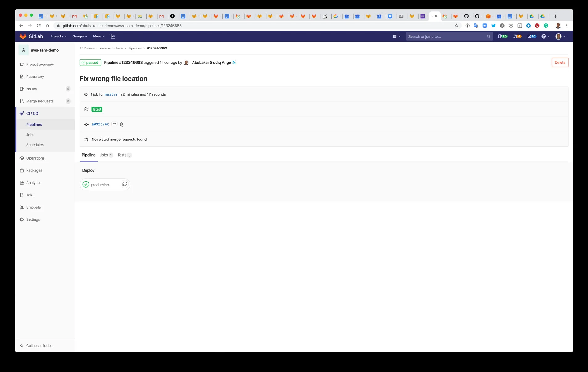Open Settings in the left sidebar
This screenshot has width=588, height=372.
pos(33,219)
